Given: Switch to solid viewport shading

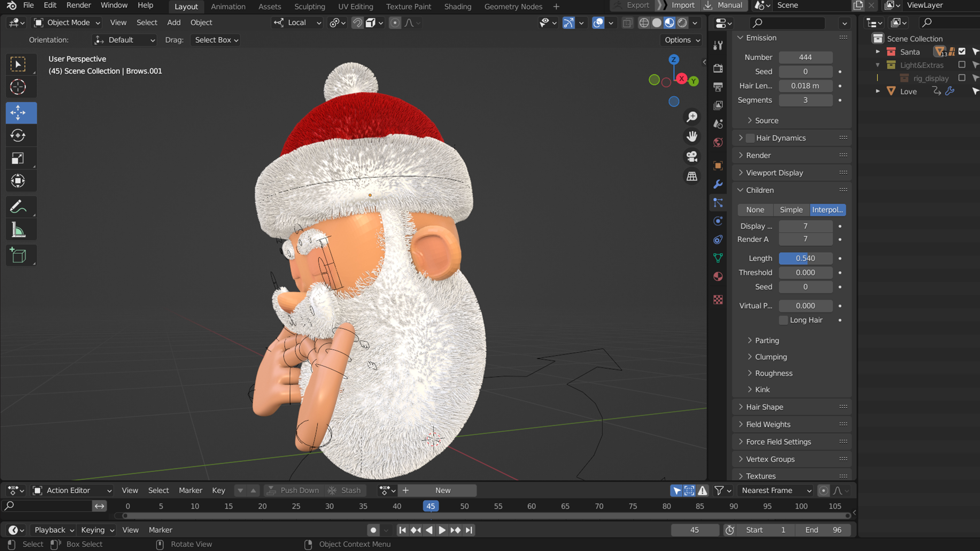Looking at the screenshot, I should (x=657, y=23).
